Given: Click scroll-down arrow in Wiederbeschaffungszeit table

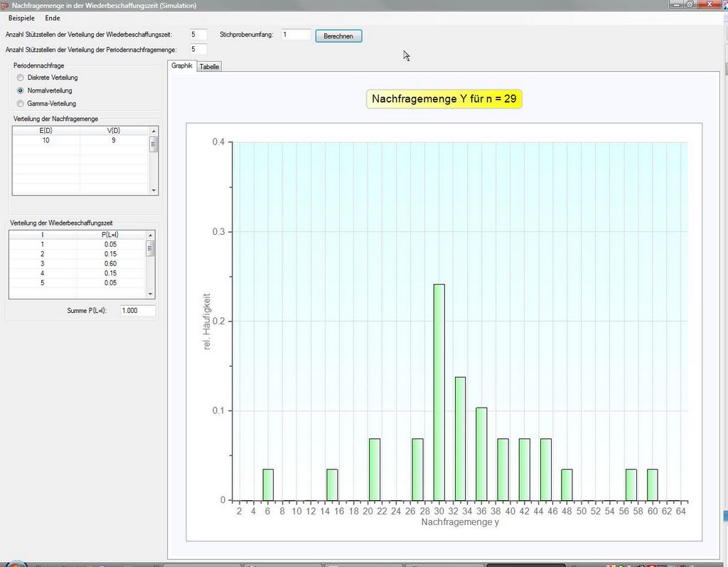Looking at the screenshot, I should coord(150,294).
